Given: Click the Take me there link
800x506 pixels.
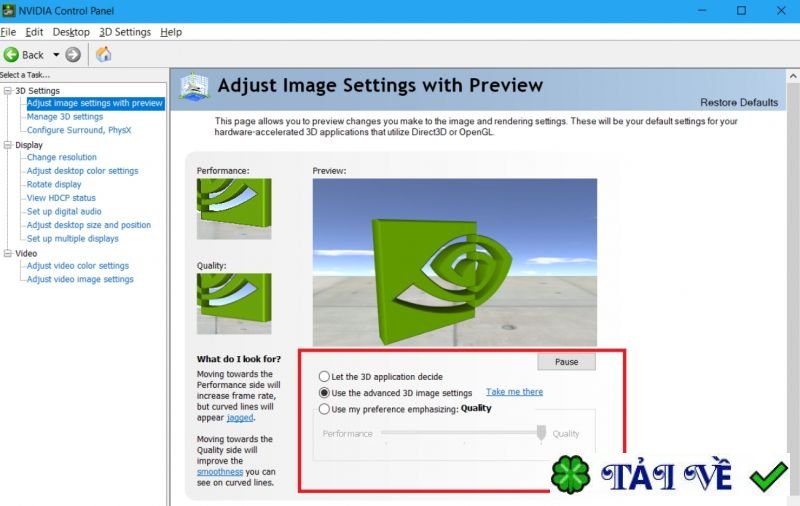Looking at the screenshot, I should [x=514, y=392].
